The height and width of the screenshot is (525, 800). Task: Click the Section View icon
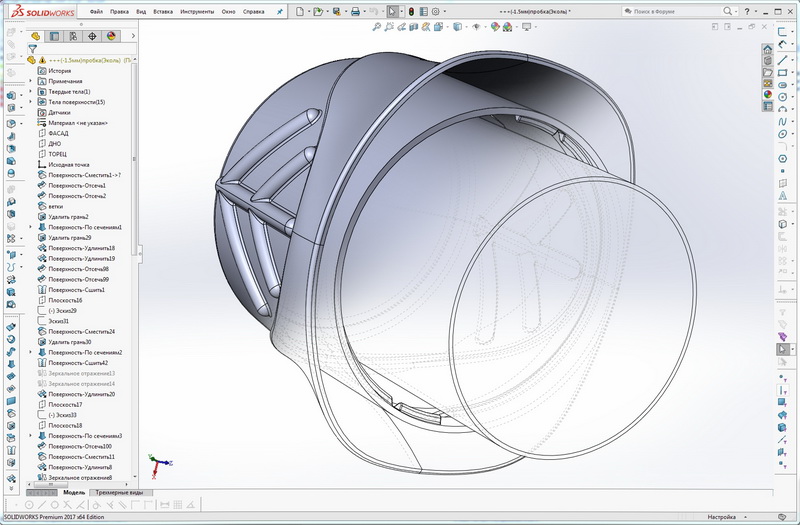[x=414, y=27]
